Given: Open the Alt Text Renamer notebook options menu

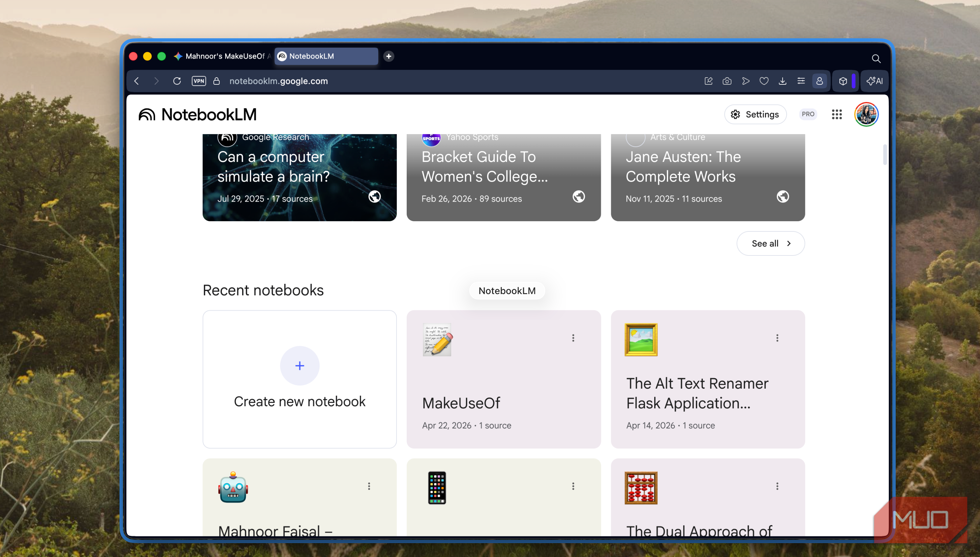Looking at the screenshot, I should [x=777, y=338].
